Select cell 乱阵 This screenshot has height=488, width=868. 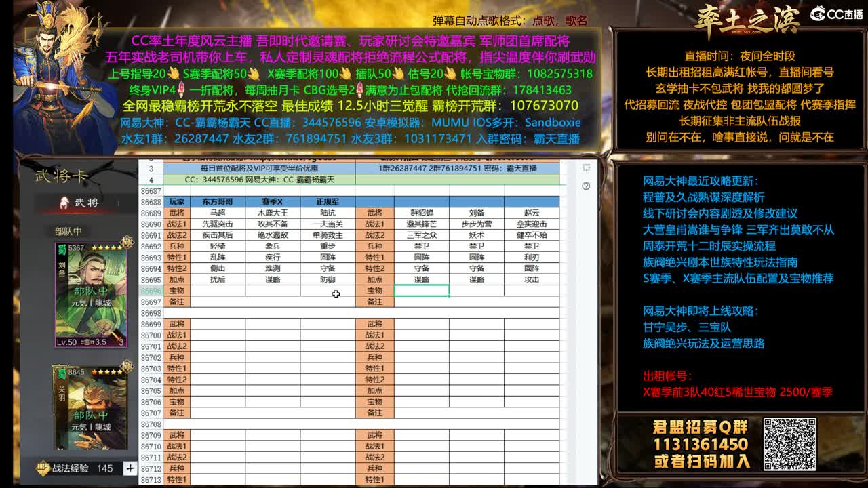tap(218, 258)
